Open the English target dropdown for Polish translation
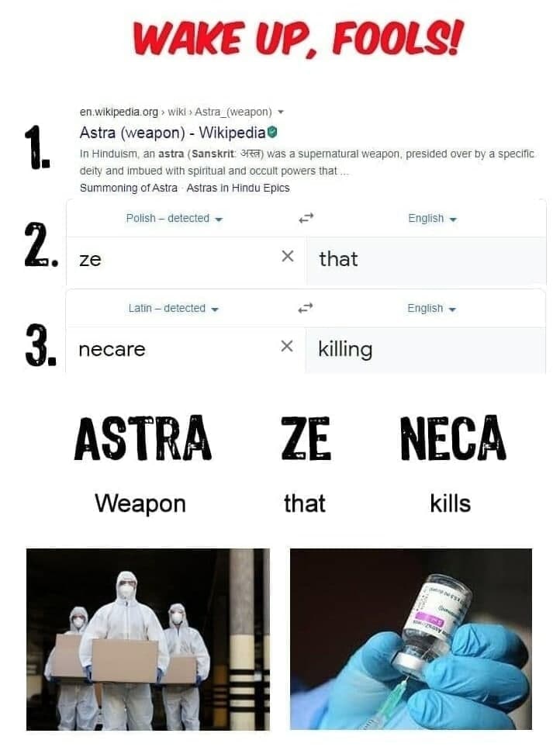 point(432,218)
